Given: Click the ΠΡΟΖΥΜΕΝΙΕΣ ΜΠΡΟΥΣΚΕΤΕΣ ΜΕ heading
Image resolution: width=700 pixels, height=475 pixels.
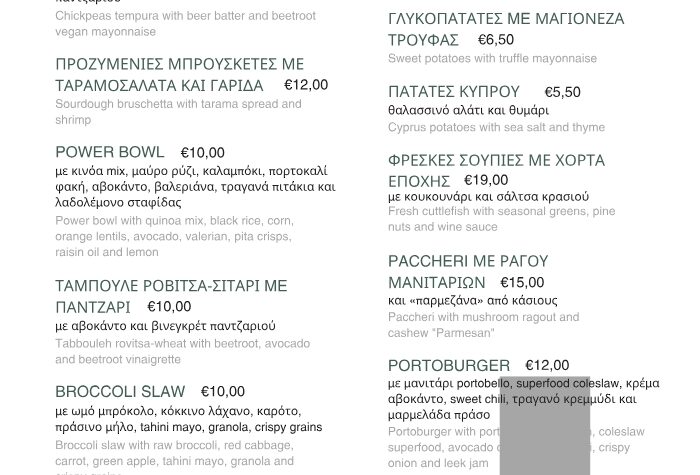Looking at the screenshot, I should 180,64.
